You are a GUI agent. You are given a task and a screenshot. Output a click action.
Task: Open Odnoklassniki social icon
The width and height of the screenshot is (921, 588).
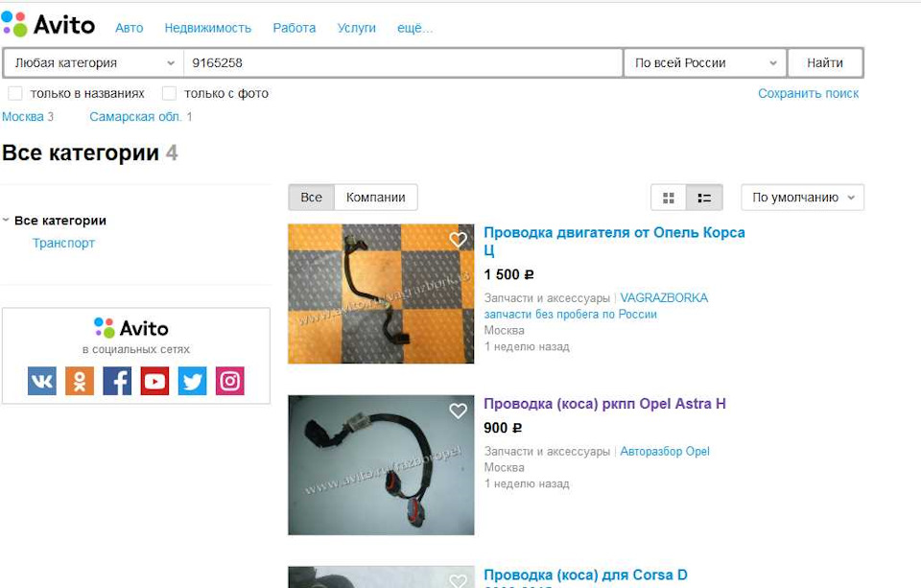coord(80,382)
